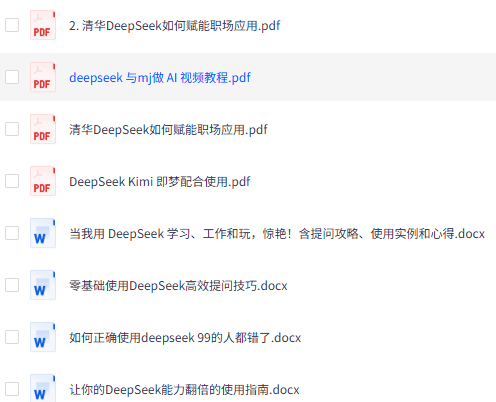
Task: Open file 2. 清华DeepSeek如何赋能职场应用.pdf
Action: pos(174,26)
